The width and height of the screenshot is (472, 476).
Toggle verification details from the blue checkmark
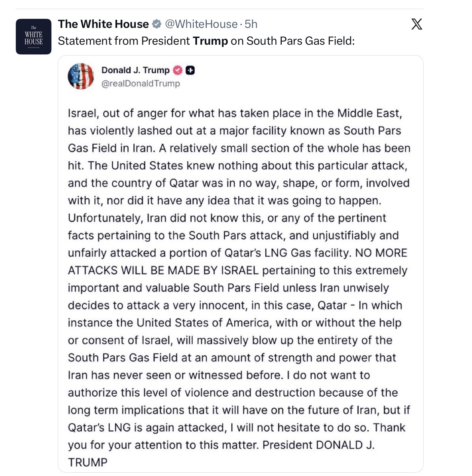(x=156, y=24)
